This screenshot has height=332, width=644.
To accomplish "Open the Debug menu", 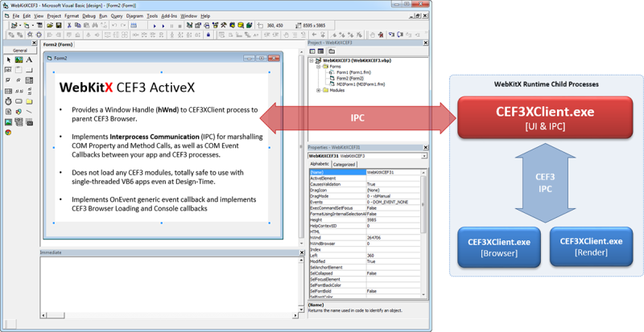I will [x=89, y=16].
